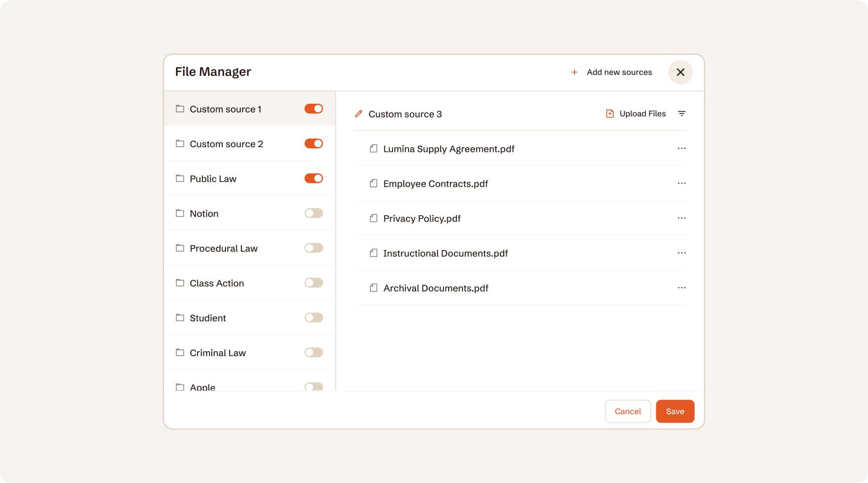Select the Studient source in sidebar
The image size is (868, 483).
[x=208, y=318]
